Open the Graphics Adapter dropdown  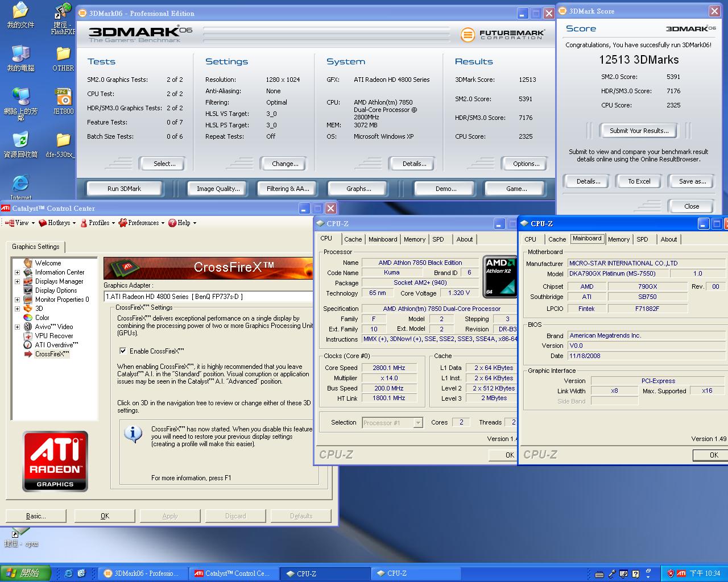pyautogui.click(x=208, y=296)
